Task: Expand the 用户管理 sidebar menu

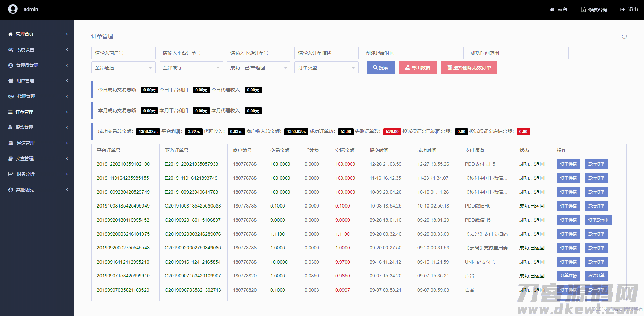Action: tap(37, 81)
